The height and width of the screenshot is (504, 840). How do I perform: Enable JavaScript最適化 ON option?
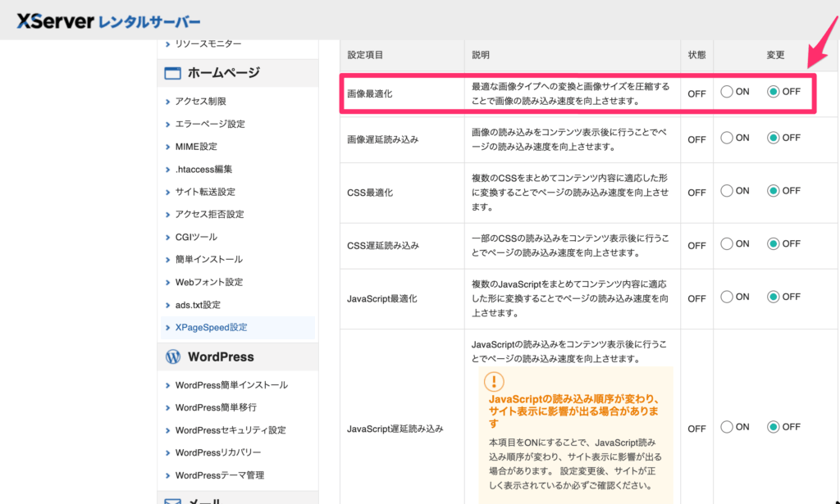(x=727, y=297)
